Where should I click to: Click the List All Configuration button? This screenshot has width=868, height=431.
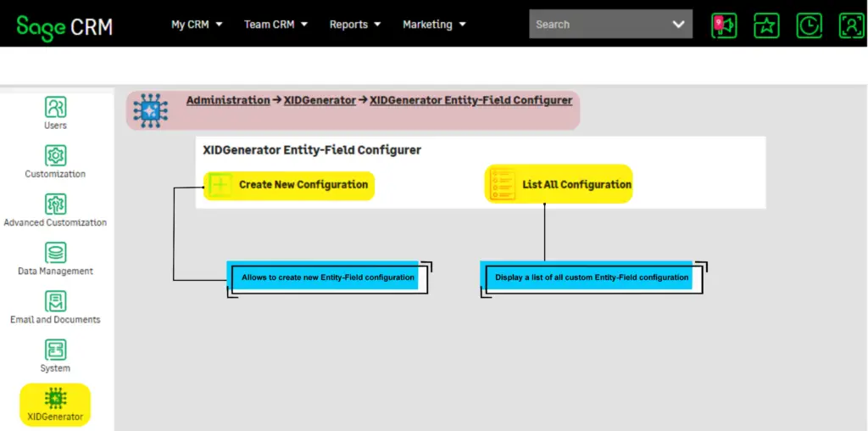(559, 184)
